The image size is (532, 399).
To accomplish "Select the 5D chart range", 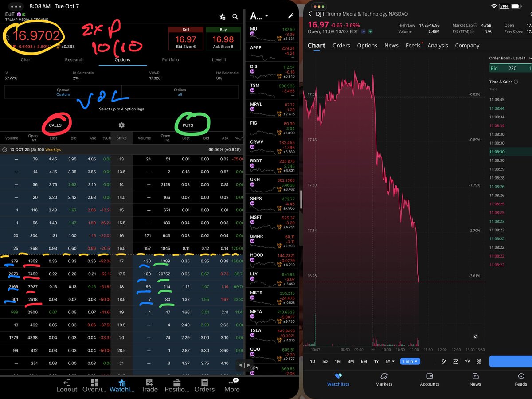I will [x=325, y=361].
